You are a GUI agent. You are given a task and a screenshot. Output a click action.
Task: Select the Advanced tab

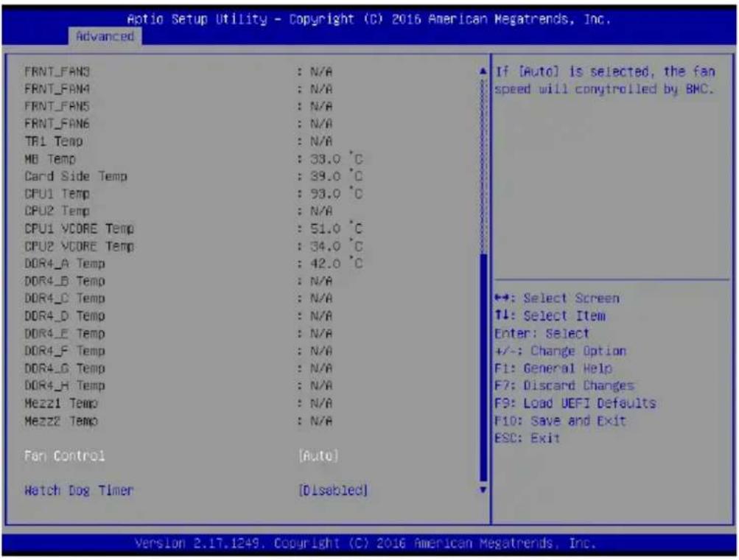click(105, 36)
